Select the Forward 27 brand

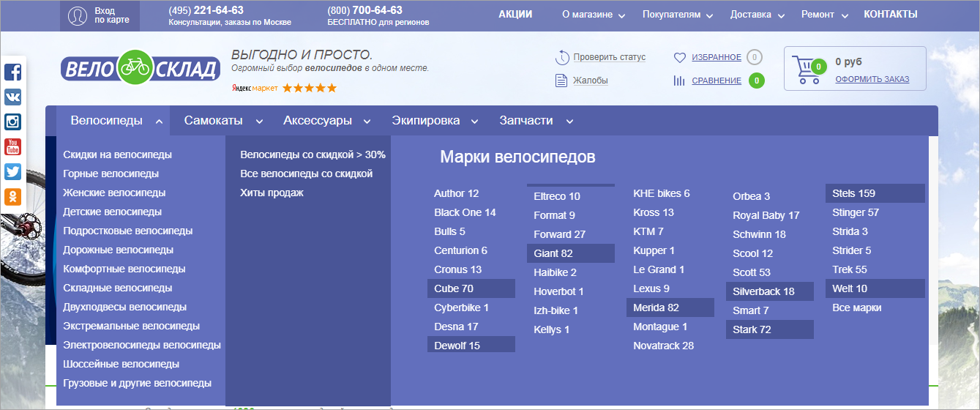[560, 234]
